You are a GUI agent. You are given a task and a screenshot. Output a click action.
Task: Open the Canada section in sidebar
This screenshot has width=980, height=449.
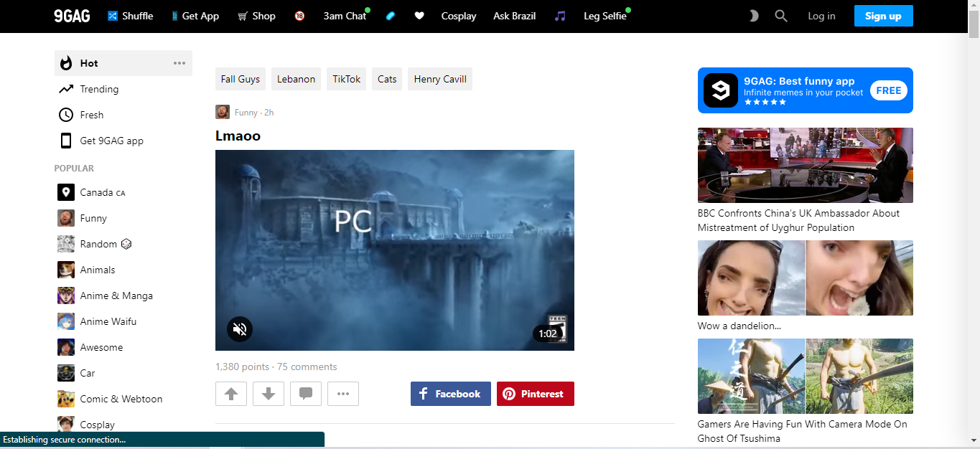tap(123, 192)
